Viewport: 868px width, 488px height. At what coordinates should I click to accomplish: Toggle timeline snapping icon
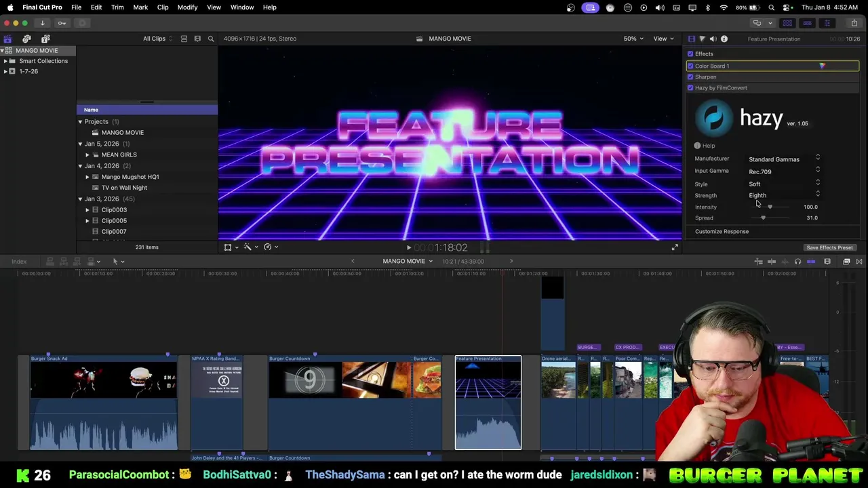click(x=811, y=262)
